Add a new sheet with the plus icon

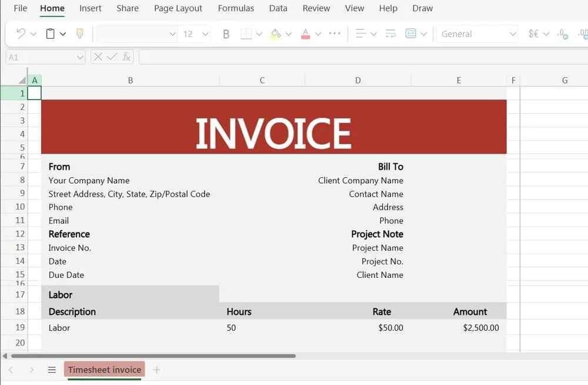156,370
